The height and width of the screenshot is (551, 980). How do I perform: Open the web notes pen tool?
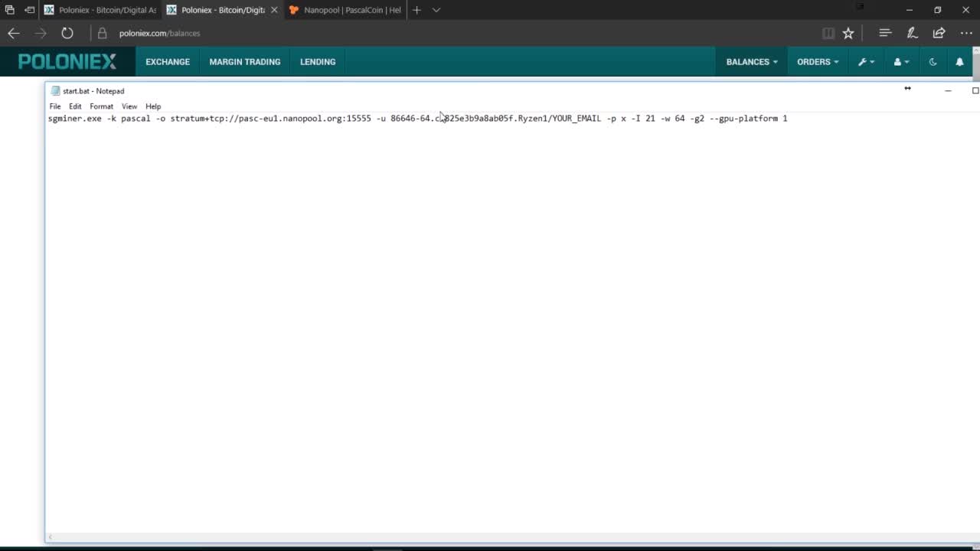click(x=912, y=33)
